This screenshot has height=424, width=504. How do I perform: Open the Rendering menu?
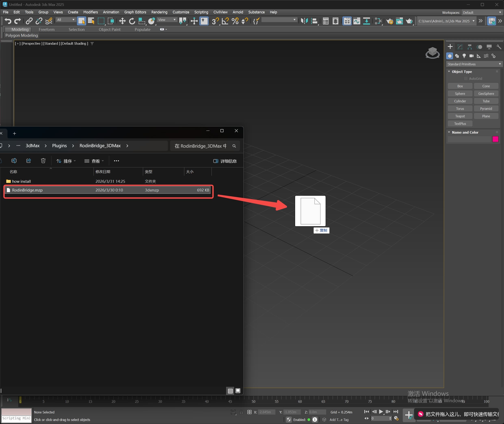point(159,12)
